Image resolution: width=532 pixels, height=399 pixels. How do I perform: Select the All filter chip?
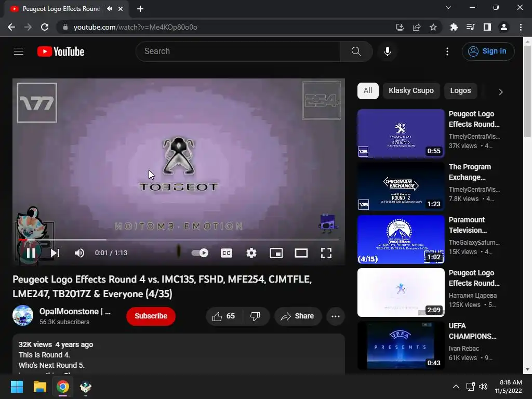(x=368, y=91)
